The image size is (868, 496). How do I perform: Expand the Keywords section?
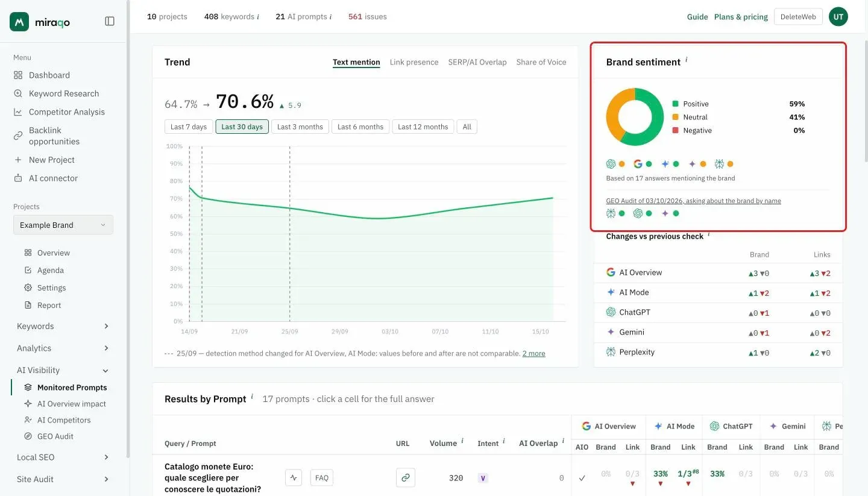pyautogui.click(x=63, y=326)
